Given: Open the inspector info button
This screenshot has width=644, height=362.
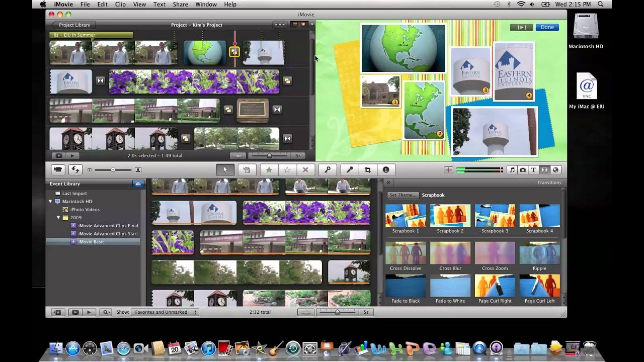Looking at the screenshot, I should (386, 170).
